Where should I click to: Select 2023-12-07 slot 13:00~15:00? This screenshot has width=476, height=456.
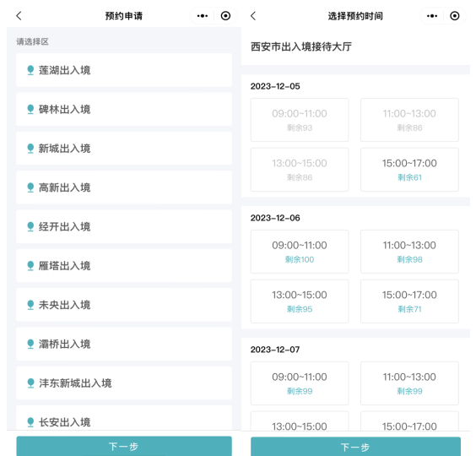(x=300, y=421)
